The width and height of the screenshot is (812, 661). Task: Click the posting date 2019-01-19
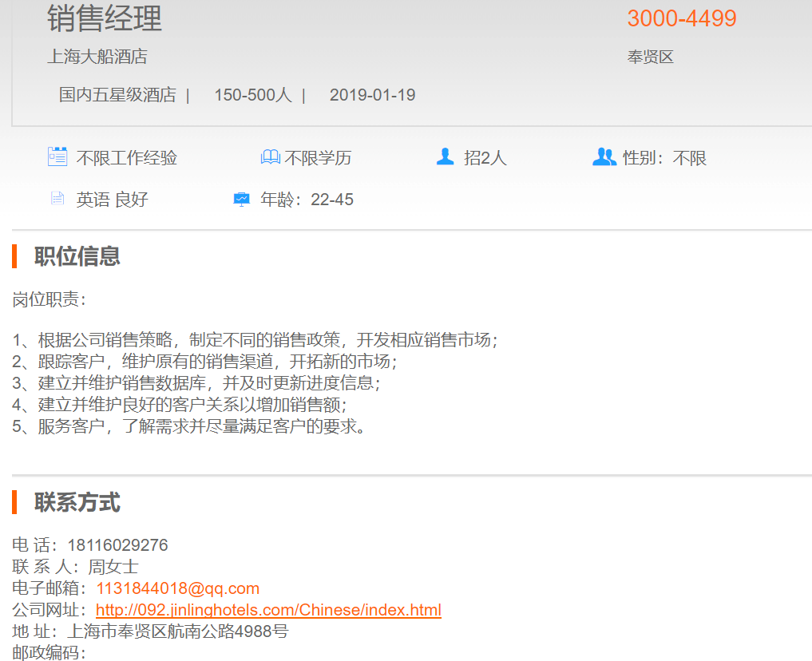tap(372, 95)
